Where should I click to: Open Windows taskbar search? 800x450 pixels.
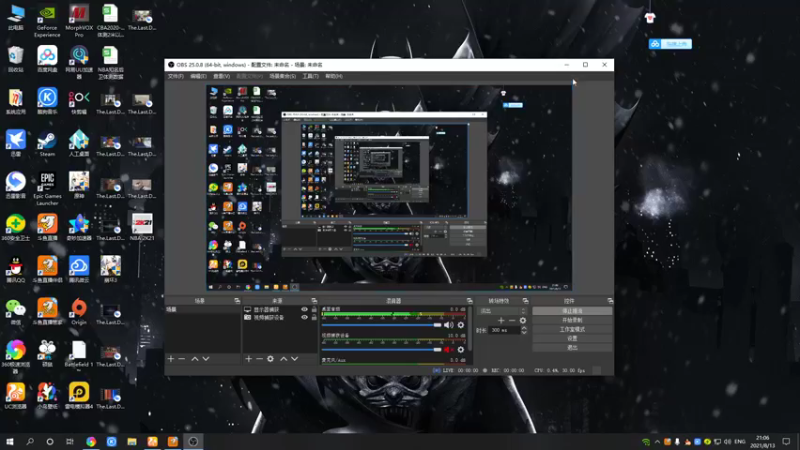tap(30, 442)
